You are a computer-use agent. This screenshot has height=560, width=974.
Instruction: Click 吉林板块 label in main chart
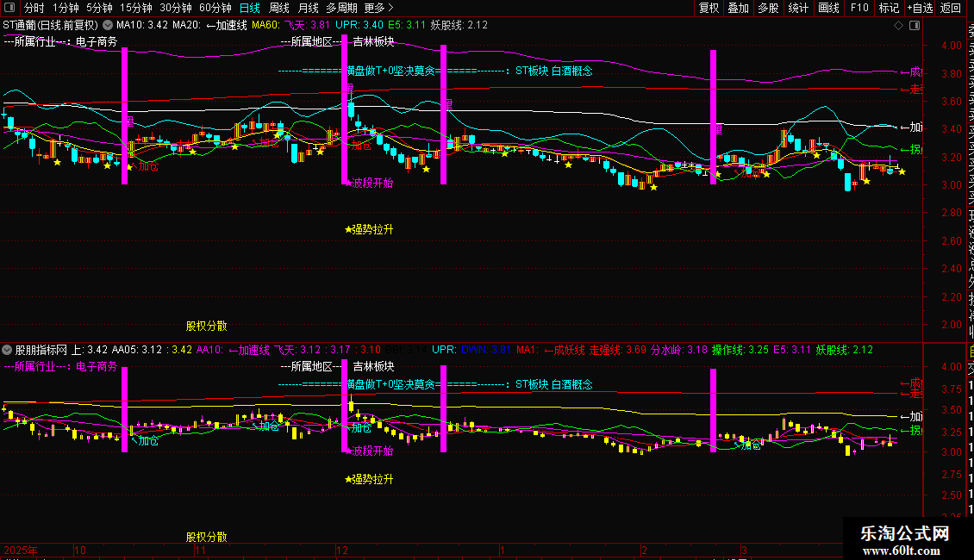point(373,41)
